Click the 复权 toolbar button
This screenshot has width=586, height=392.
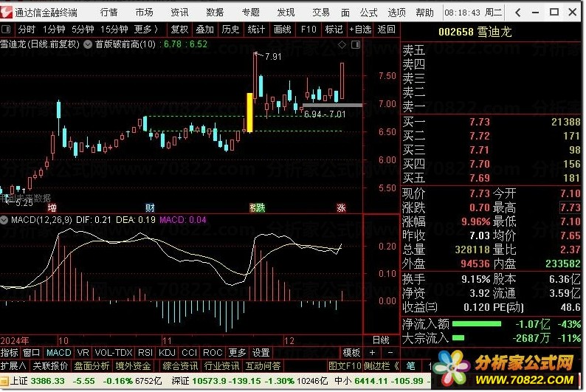point(179,29)
